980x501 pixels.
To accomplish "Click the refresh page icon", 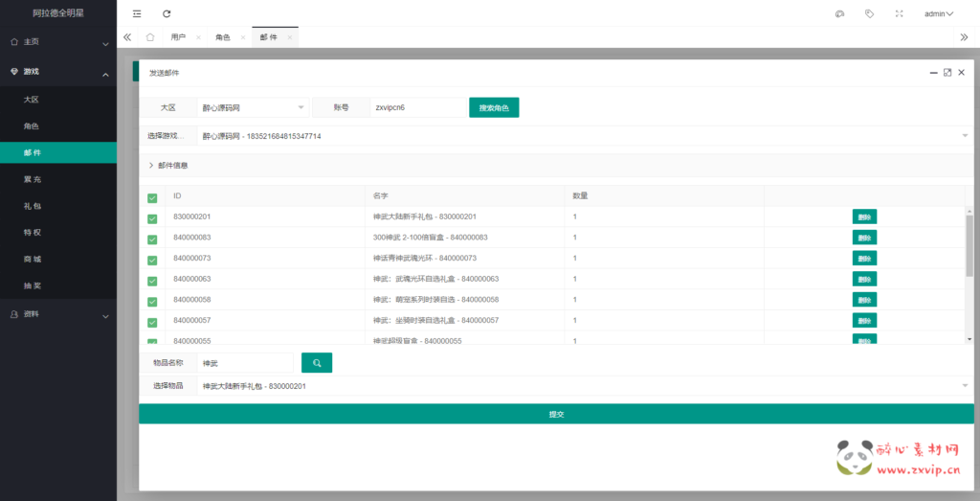I will tap(167, 13).
